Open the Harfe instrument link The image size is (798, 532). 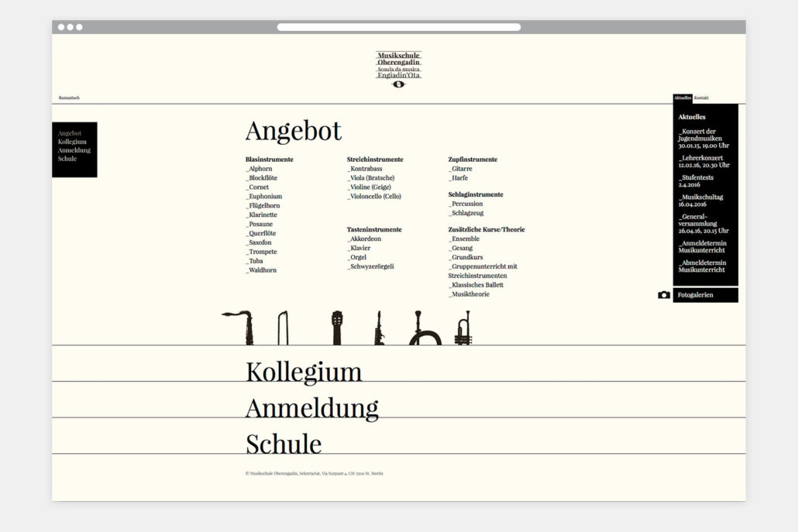(458, 178)
